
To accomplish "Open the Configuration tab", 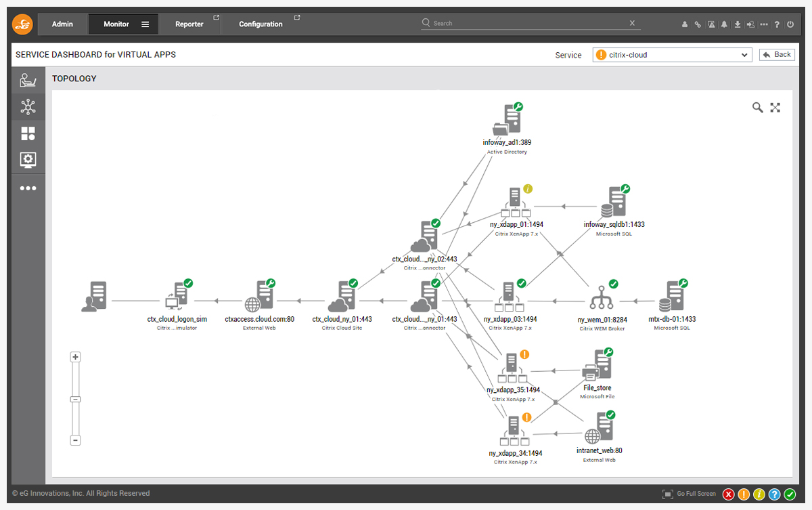I will (x=261, y=24).
